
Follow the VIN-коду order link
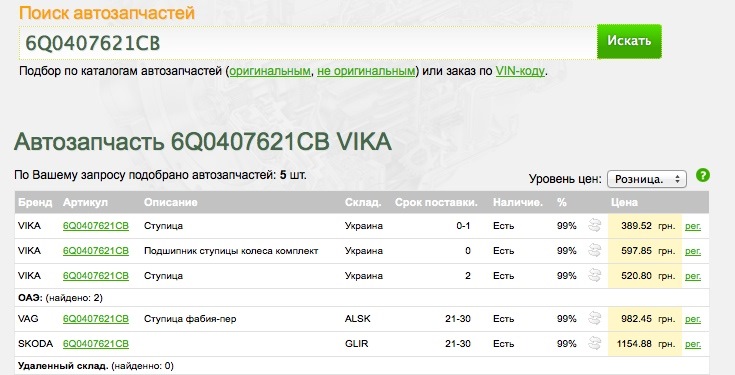pos(520,71)
